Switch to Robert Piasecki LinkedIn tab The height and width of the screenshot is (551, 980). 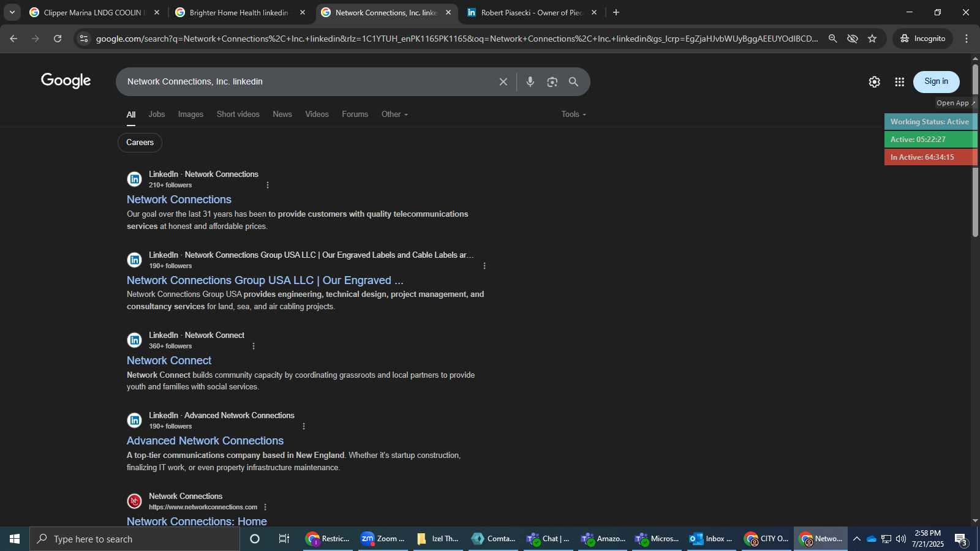[x=532, y=12]
